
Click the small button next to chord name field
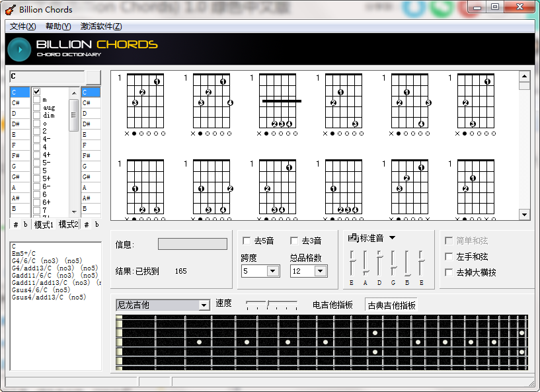click(93, 77)
